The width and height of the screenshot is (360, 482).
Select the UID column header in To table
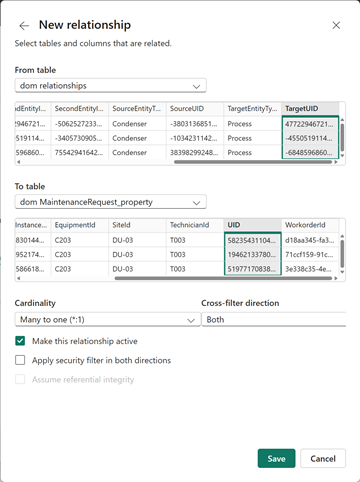pyautogui.click(x=253, y=225)
